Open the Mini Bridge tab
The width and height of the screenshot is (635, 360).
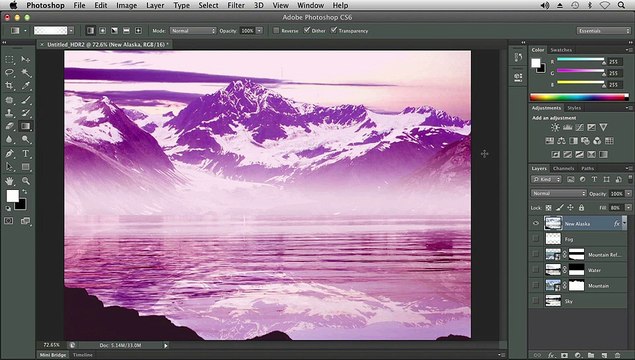(x=53, y=355)
